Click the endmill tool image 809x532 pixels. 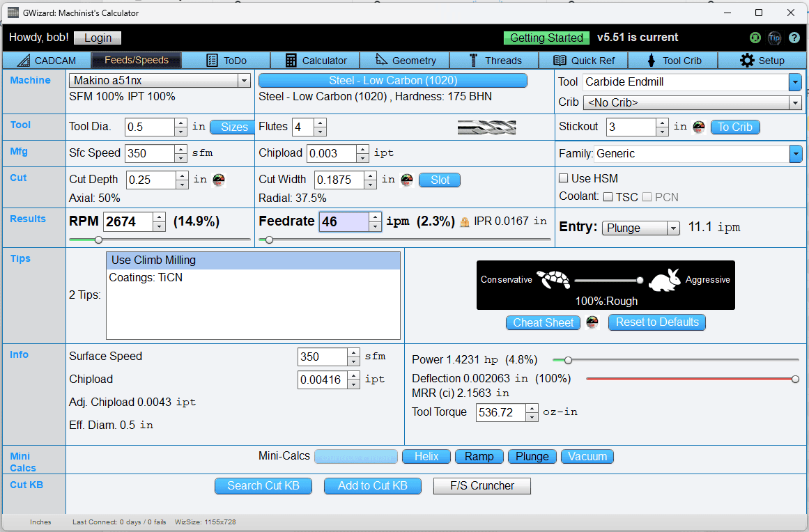tap(486, 127)
